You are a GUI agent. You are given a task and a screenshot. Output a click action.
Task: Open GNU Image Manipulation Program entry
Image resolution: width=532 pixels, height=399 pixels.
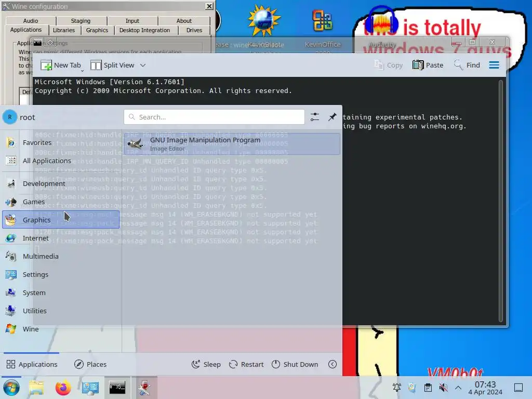click(232, 144)
